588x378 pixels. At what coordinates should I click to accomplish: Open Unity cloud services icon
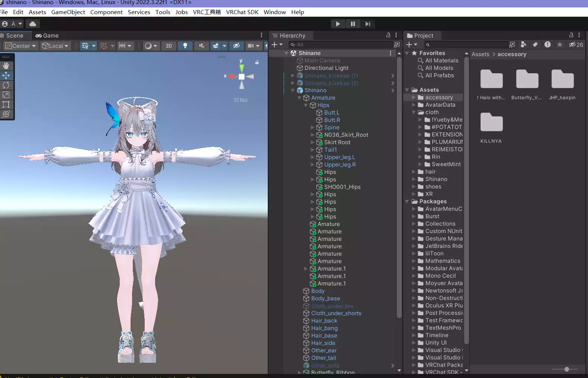[x=33, y=24]
